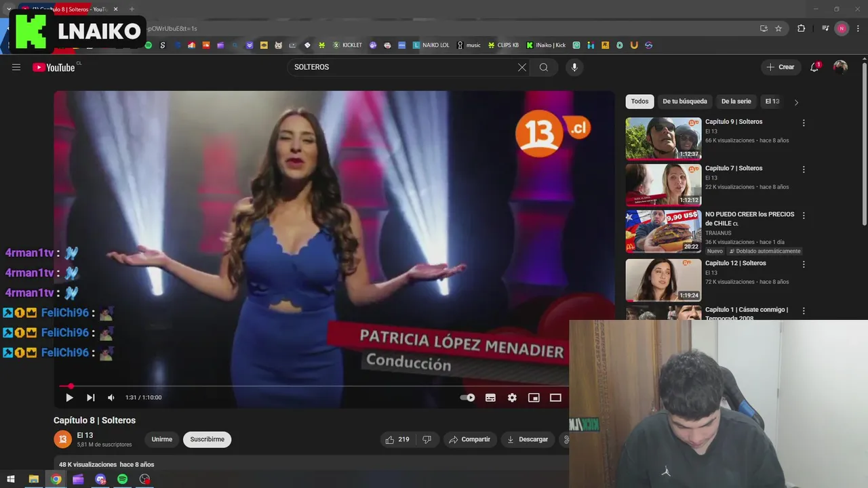Start voice search with the microphone

click(x=574, y=67)
